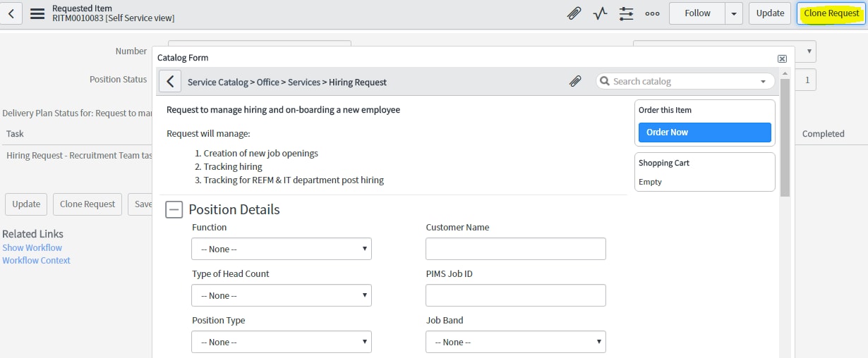Open the Workflow Context link
This screenshot has height=358, width=868.
click(x=37, y=261)
